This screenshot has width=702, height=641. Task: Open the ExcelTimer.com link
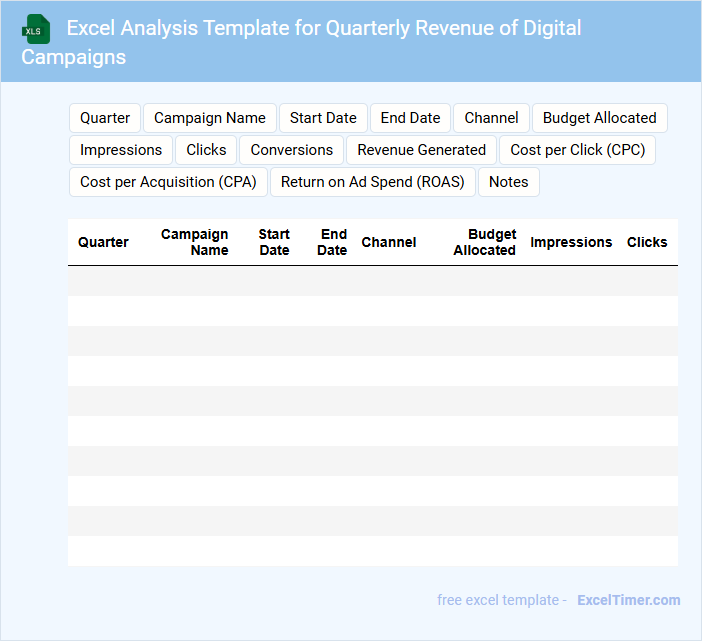coord(628,600)
